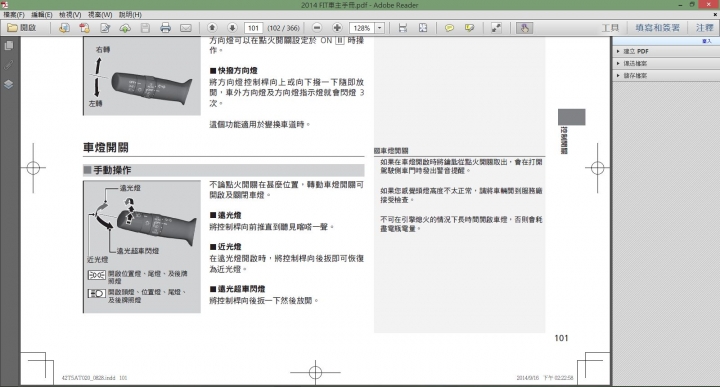
Task: Show attachments paperclip panel in sidebar
Action: 8,65
